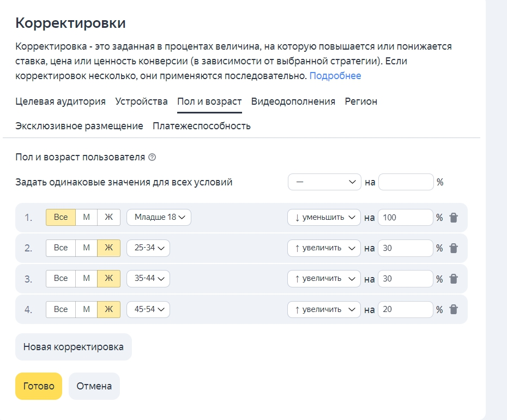Edit percent field showing 20 in row 4
Screen dimensions: 507x420
[406, 309]
